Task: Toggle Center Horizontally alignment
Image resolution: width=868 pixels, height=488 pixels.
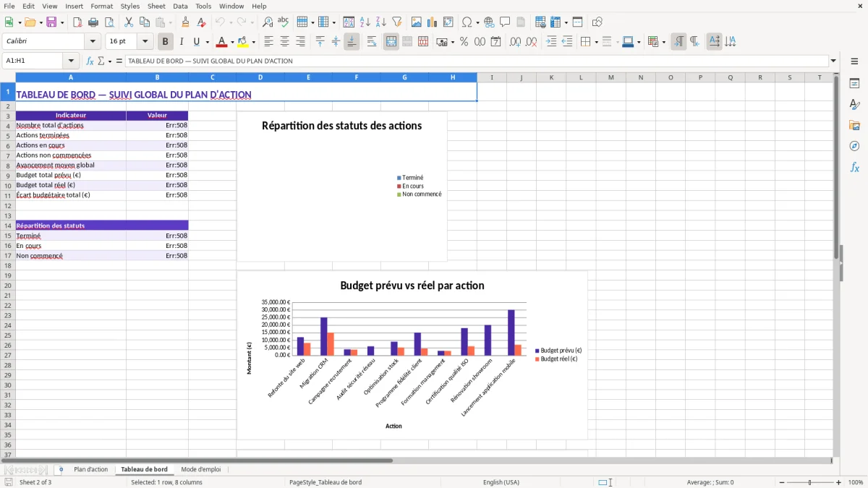Action: pos(284,42)
